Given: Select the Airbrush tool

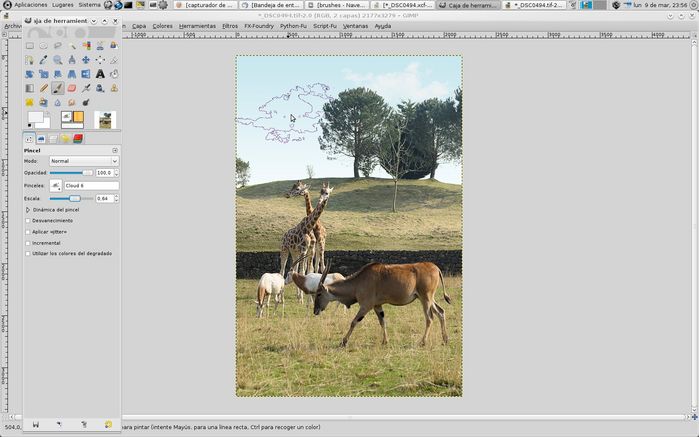Looking at the screenshot, I should (x=86, y=88).
